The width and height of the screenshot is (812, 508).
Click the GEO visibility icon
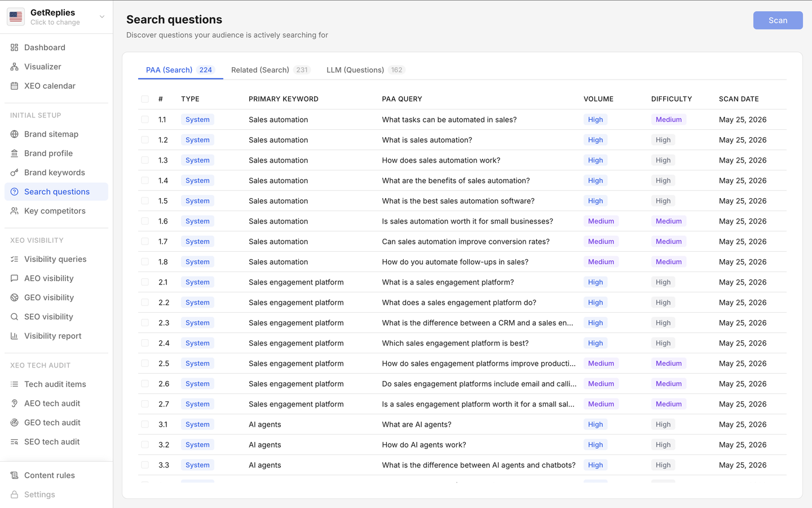(15, 297)
